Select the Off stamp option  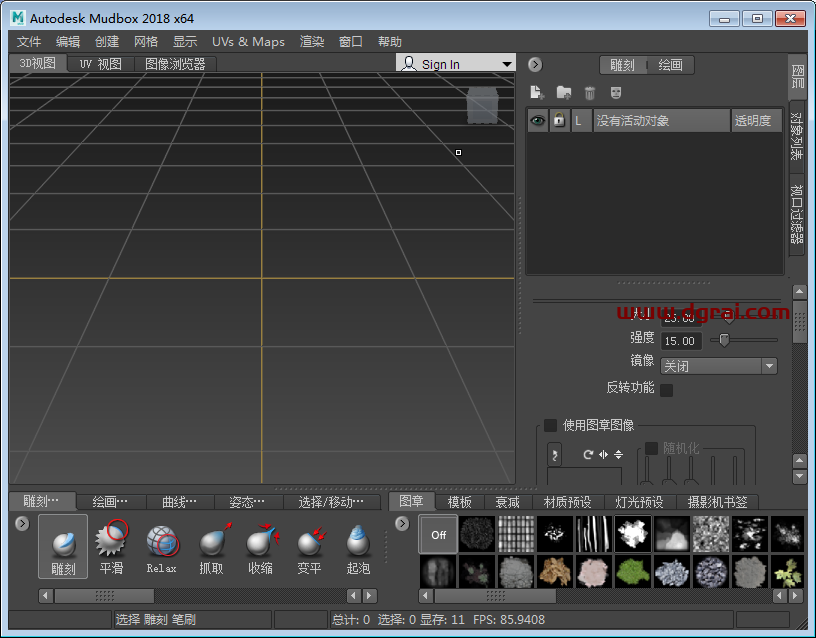tap(438, 534)
